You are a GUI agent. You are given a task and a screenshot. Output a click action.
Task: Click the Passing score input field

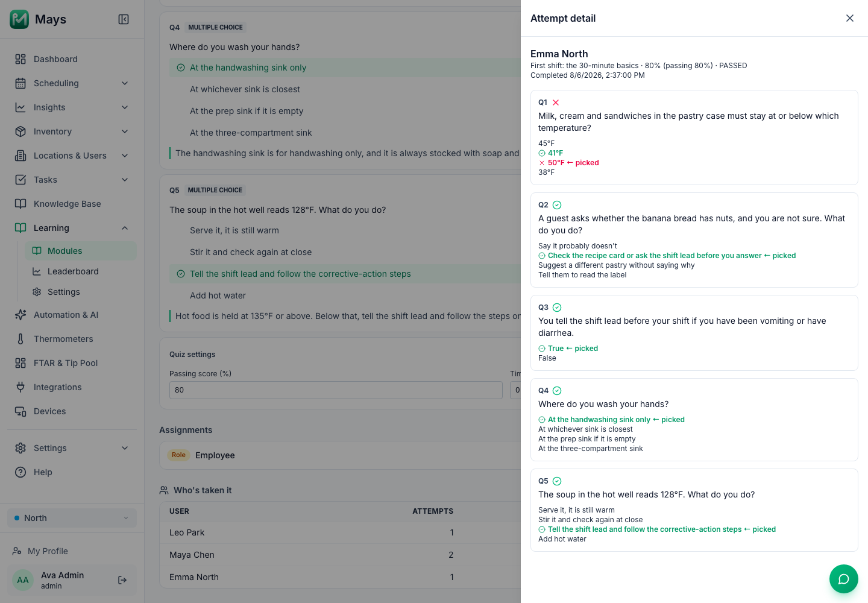click(x=336, y=390)
